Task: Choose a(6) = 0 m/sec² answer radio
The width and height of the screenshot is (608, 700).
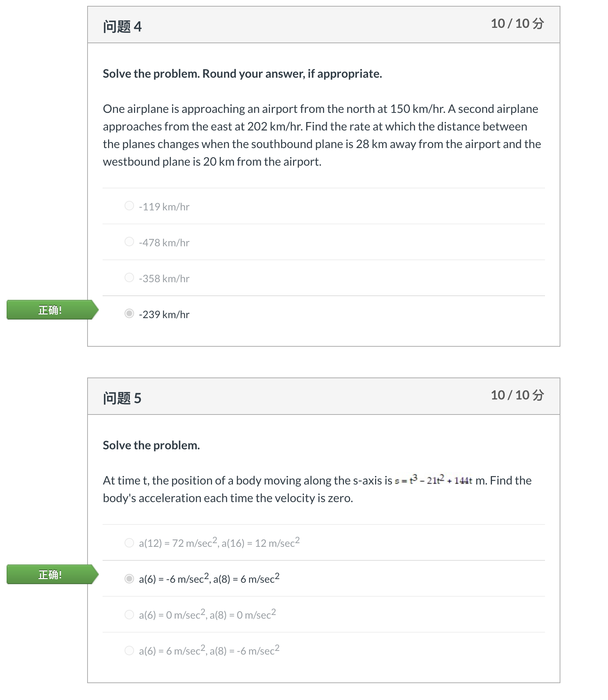Action: tap(129, 614)
